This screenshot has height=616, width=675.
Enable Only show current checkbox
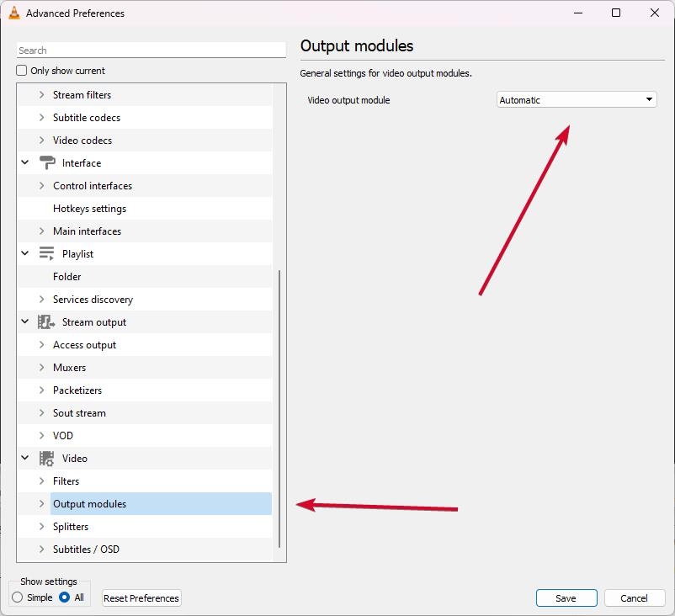pos(22,70)
